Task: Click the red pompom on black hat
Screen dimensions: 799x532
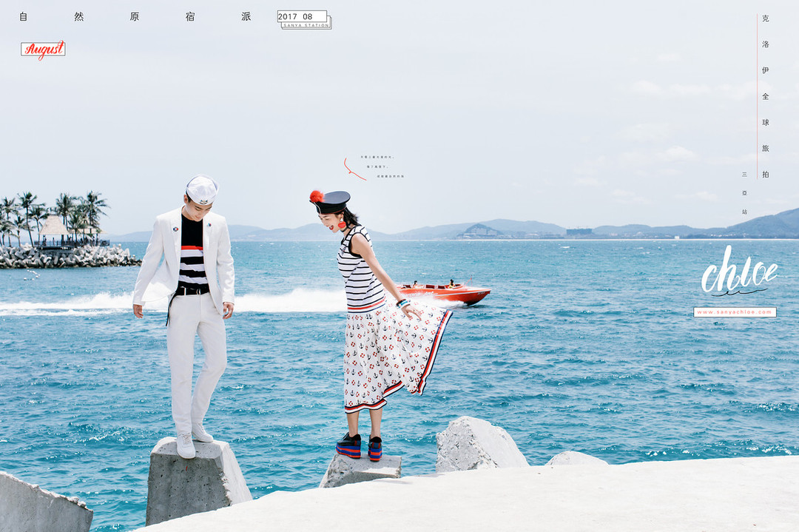Action: point(317,196)
